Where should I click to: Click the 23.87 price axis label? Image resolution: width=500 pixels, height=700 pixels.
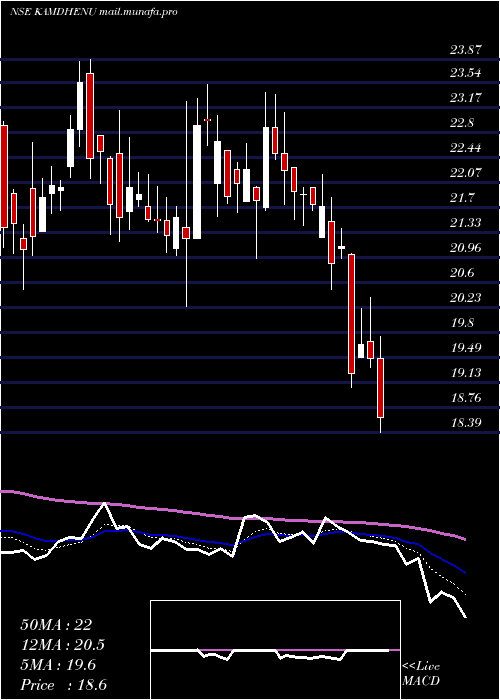466,50
